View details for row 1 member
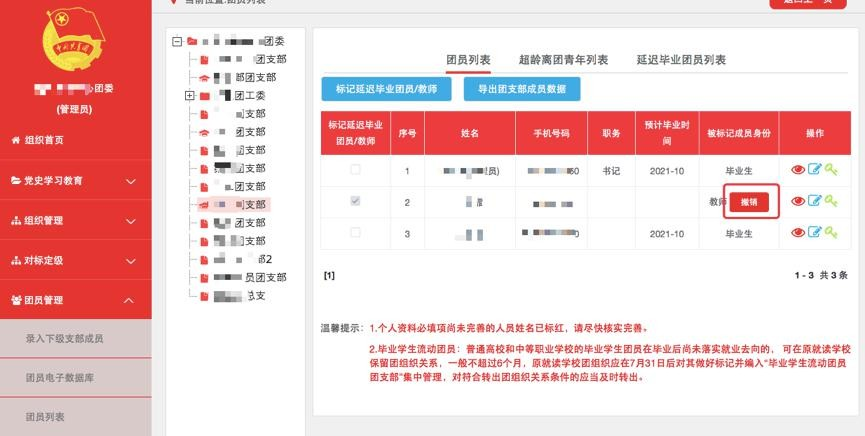This screenshot has width=865, height=436. (x=798, y=170)
